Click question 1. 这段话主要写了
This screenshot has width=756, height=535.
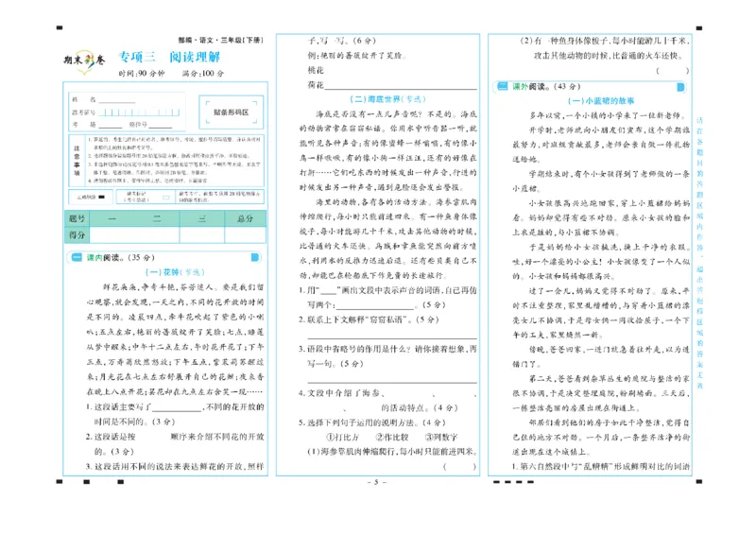point(175,414)
